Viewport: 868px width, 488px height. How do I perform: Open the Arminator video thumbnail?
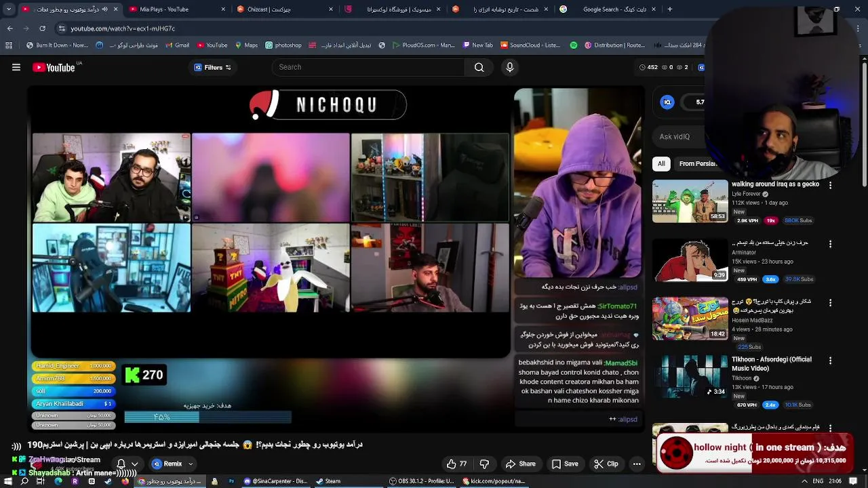pyautogui.click(x=690, y=260)
